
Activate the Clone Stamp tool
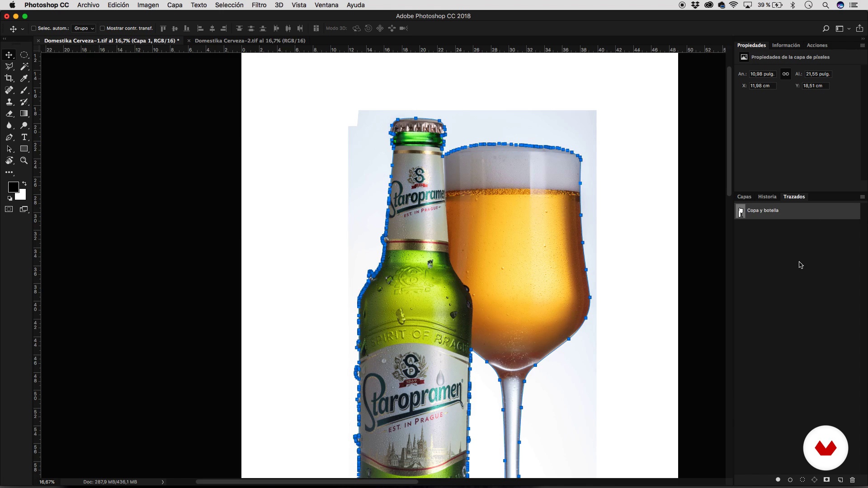pos(9,102)
